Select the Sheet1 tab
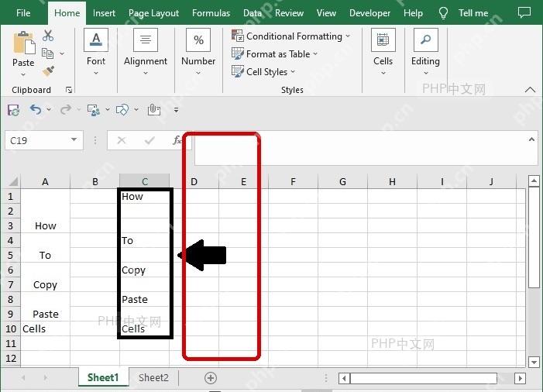The width and height of the screenshot is (543, 392). point(103,378)
